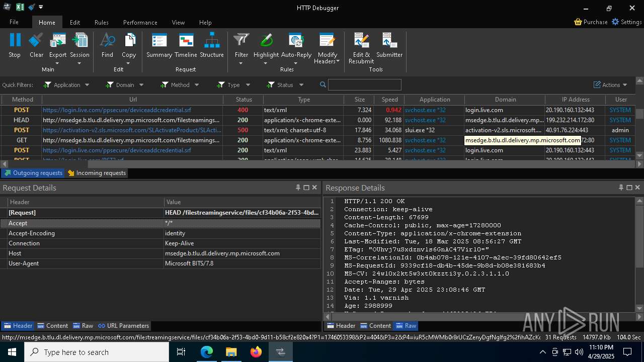This screenshot has height=362, width=644.
Task: Open Settings from title bar
Action: (626, 22)
